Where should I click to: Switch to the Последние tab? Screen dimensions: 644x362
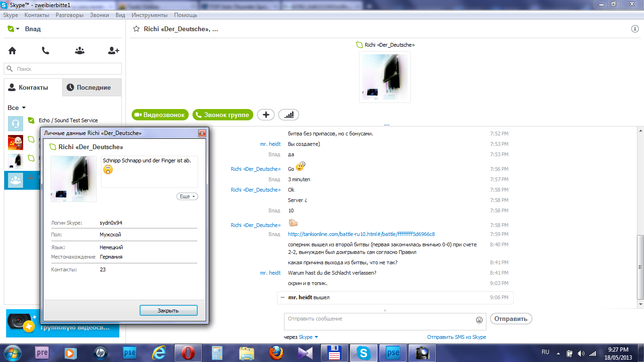[92, 88]
